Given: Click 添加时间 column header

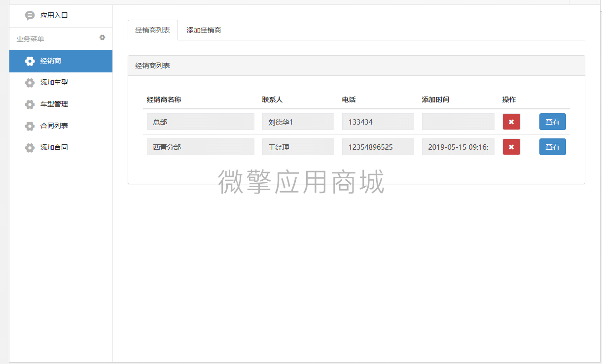Looking at the screenshot, I should tap(436, 99).
